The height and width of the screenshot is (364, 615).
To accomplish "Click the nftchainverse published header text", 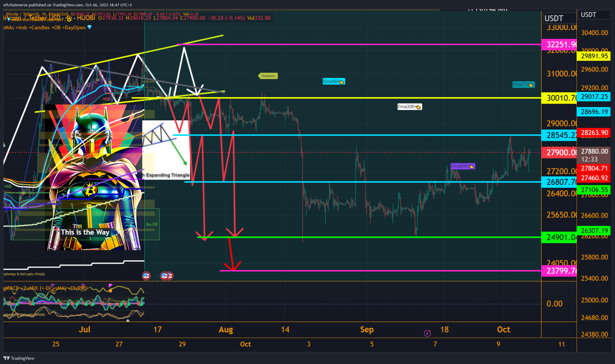I will 67,5.
